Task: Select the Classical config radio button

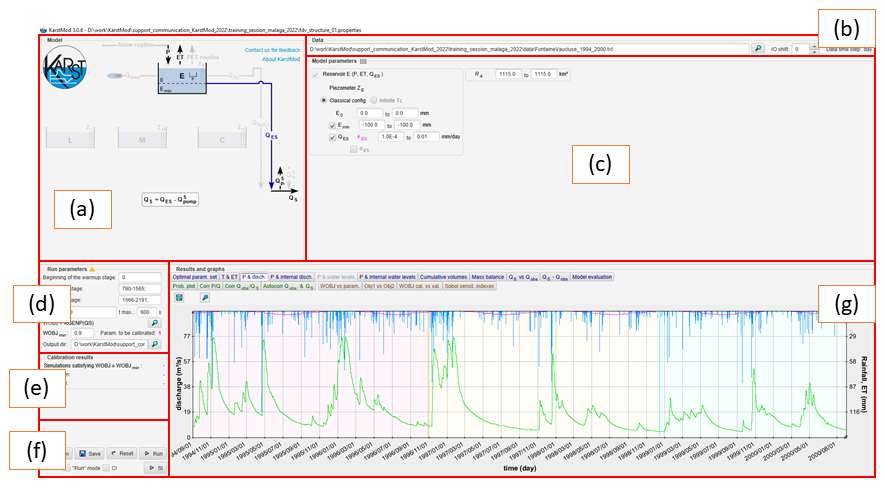Action: coord(322,101)
